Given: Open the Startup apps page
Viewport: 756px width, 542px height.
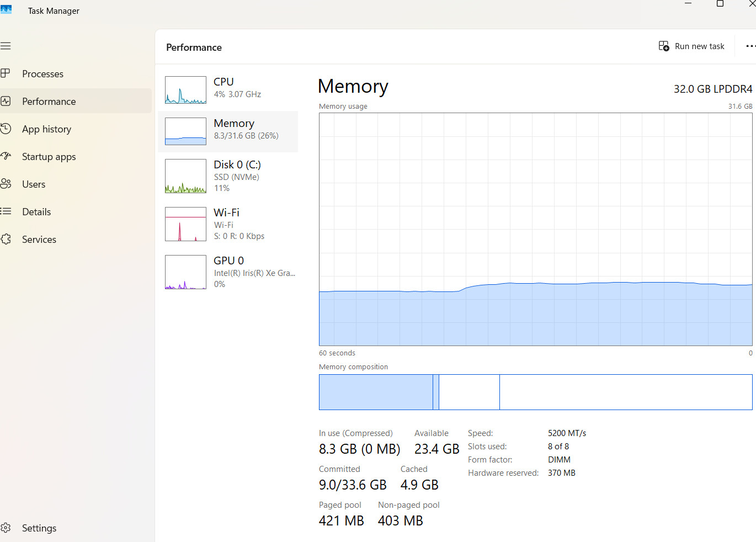Looking at the screenshot, I should pyautogui.click(x=76, y=156).
